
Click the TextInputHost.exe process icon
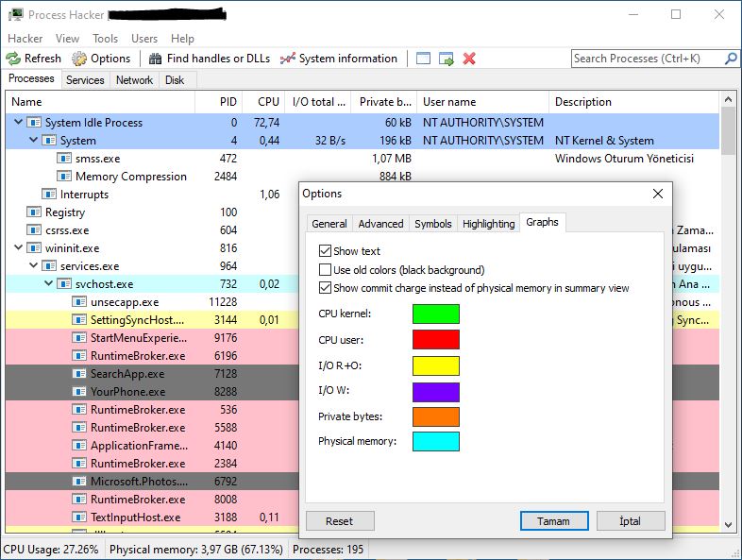click(x=79, y=517)
